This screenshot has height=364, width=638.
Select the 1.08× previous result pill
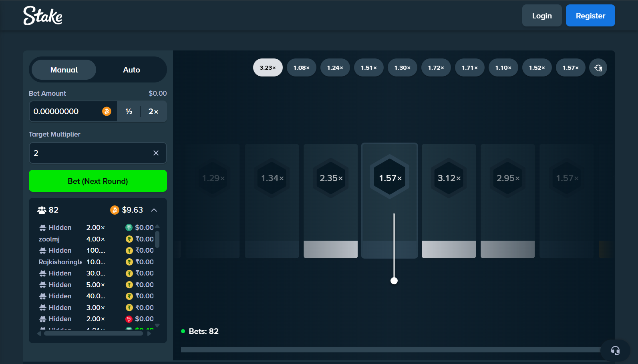click(x=301, y=68)
